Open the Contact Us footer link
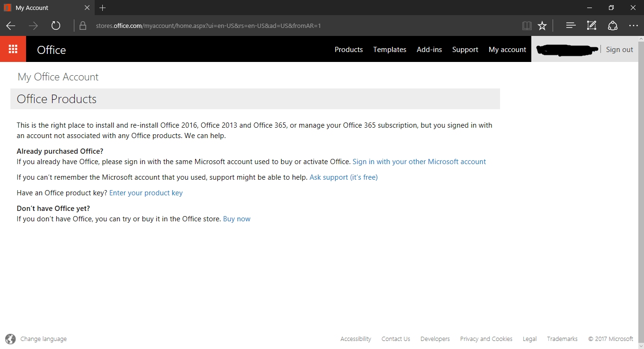The height and width of the screenshot is (349, 644). [x=396, y=339]
